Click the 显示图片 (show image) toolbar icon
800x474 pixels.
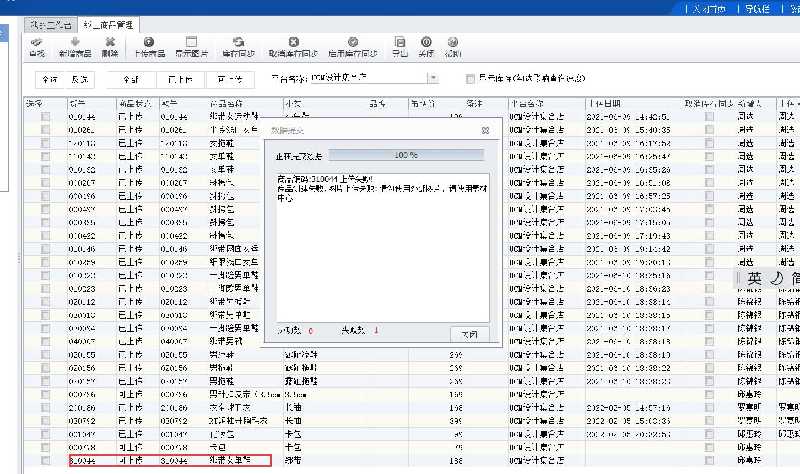point(192,43)
